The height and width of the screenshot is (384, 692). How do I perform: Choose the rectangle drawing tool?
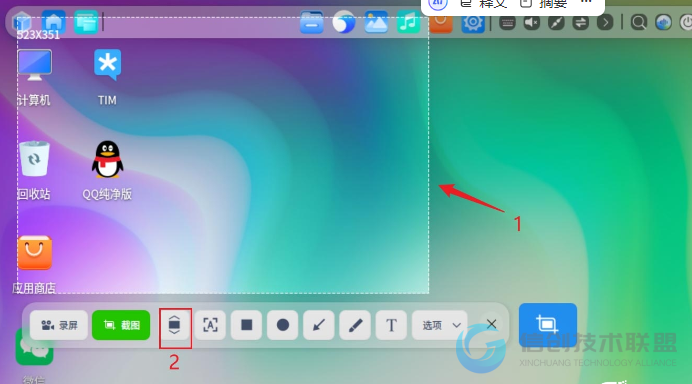(247, 325)
